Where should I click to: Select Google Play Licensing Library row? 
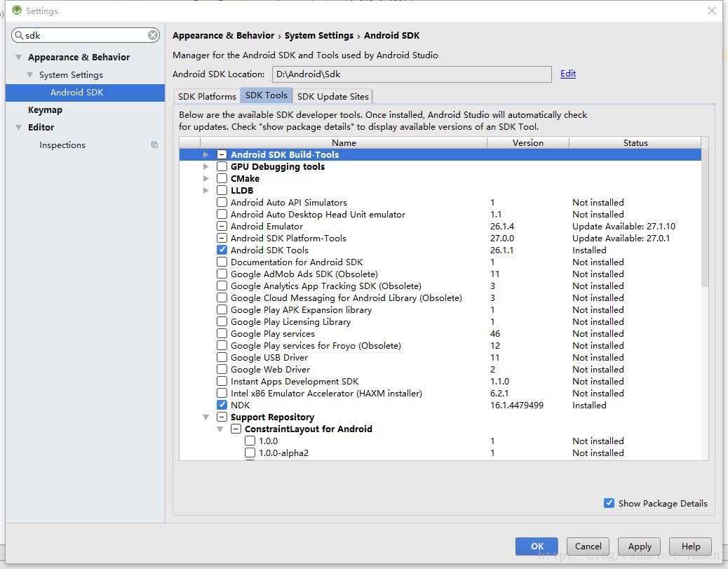click(440, 321)
